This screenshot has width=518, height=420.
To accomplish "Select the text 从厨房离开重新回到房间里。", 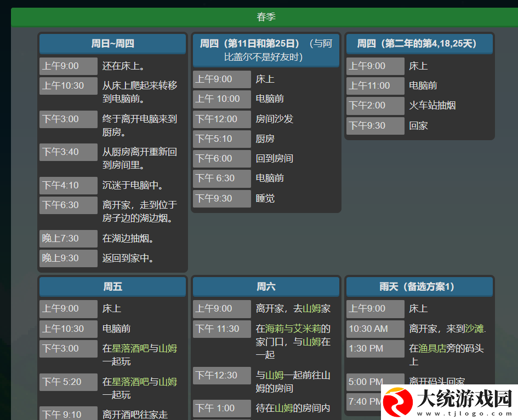I will point(140,158).
